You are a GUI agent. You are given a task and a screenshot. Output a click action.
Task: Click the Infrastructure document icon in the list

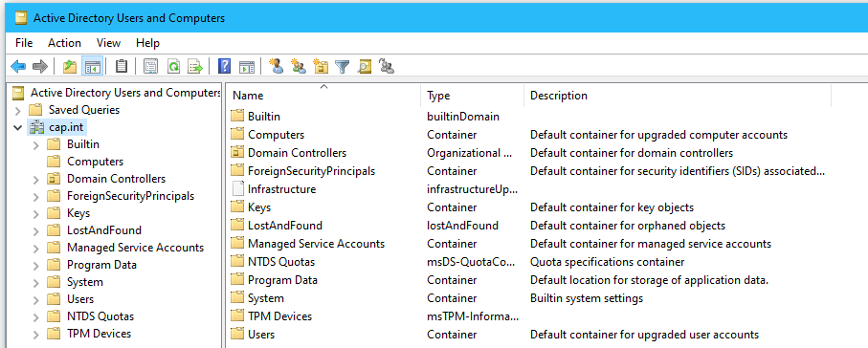[x=237, y=189]
